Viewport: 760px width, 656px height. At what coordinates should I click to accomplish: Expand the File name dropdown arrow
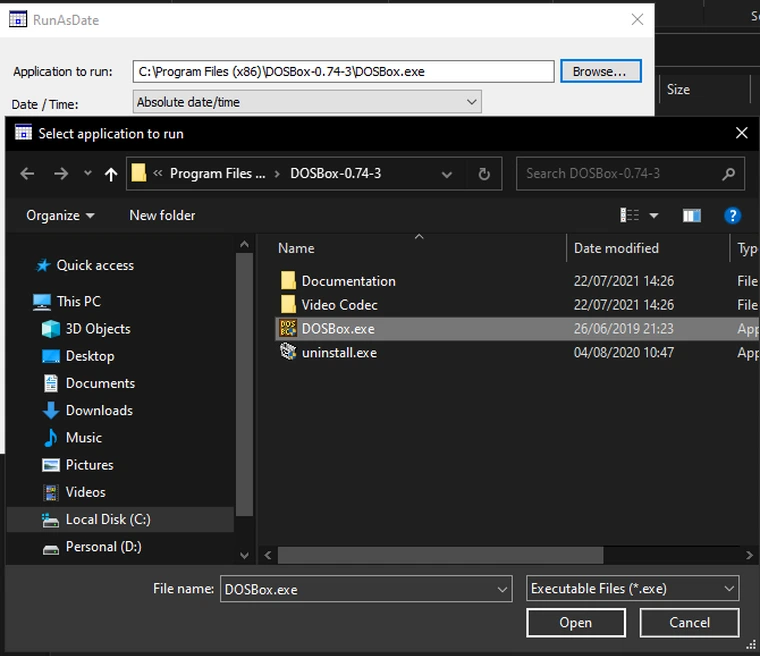click(502, 589)
